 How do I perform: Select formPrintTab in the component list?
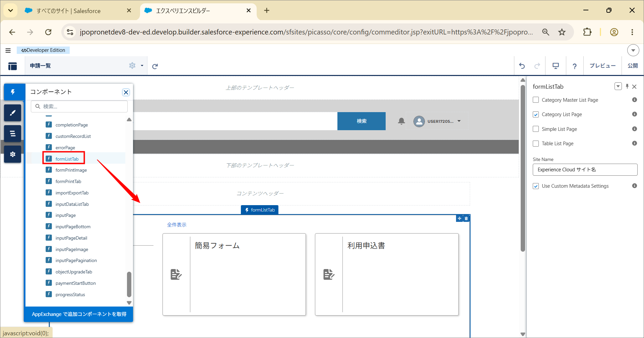pyautogui.click(x=68, y=181)
